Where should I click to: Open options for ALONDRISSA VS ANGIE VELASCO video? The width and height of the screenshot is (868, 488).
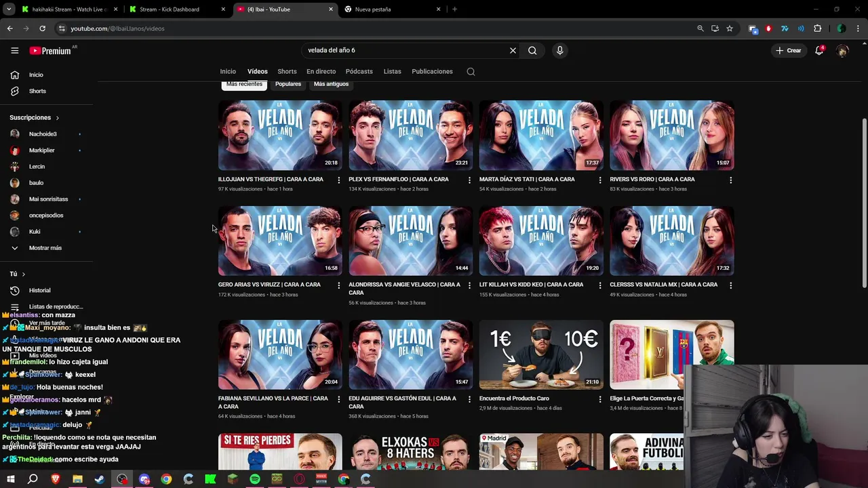pos(469,285)
